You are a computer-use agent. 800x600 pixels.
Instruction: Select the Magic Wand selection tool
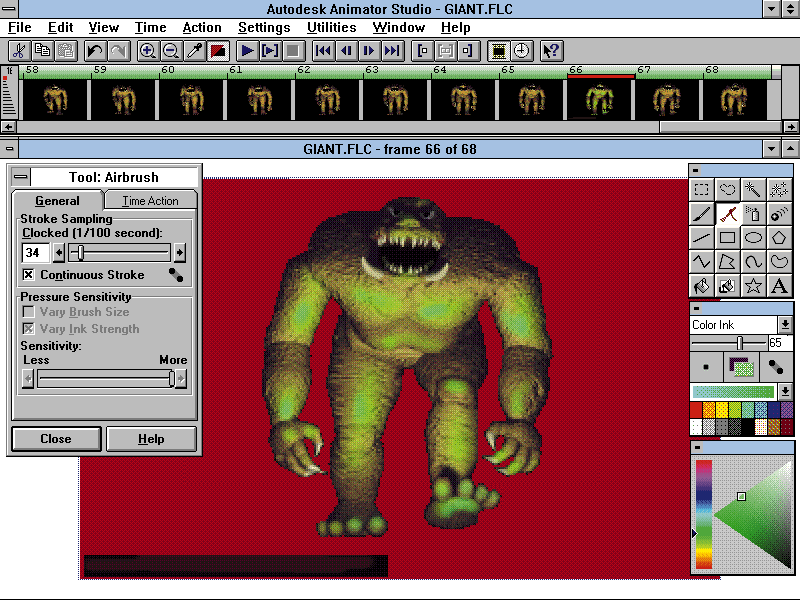(754, 189)
